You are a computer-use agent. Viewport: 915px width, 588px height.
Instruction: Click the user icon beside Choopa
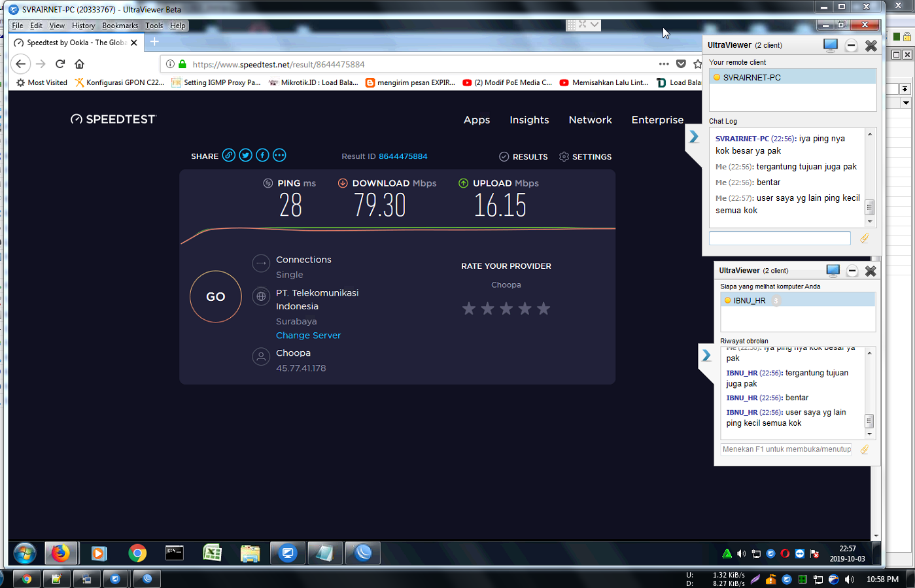click(x=261, y=356)
